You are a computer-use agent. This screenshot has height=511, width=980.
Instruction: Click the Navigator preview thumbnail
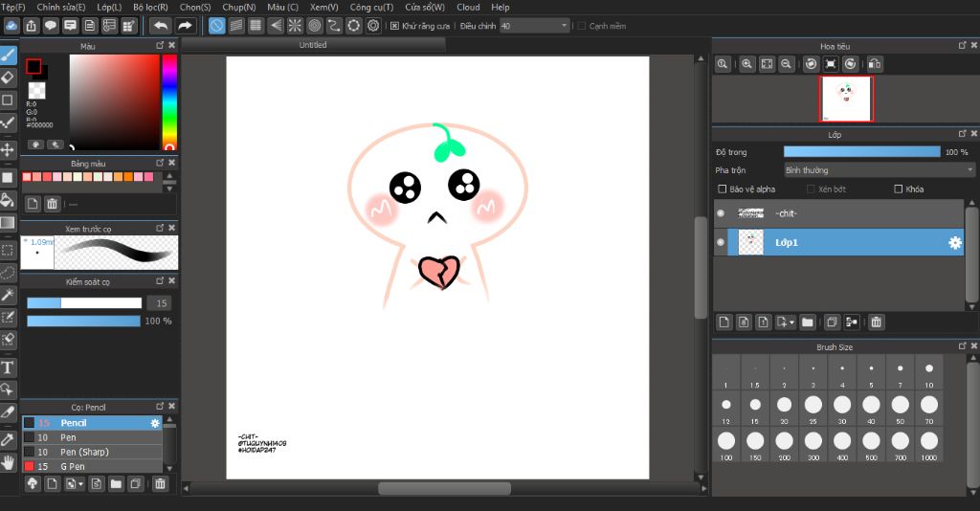click(846, 99)
